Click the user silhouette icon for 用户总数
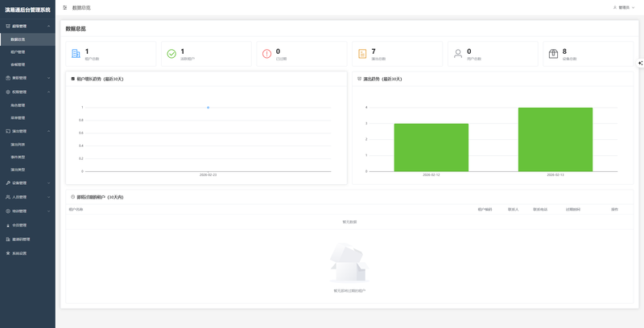Image resolution: width=644 pixels, height=328 pixels. tap(458, 54)
